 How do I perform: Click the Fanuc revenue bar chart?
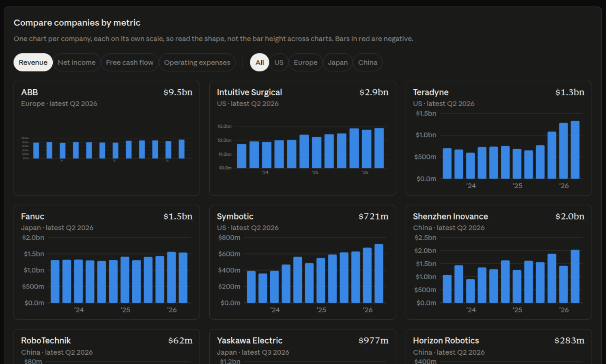click(107, 274)
